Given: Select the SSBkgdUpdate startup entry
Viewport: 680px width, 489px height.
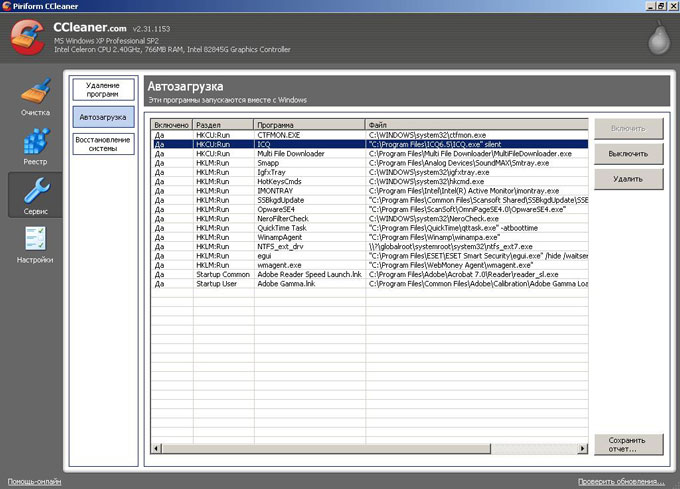Looking at the screenshot, I should pyautogui.click(x=369, y=200).
